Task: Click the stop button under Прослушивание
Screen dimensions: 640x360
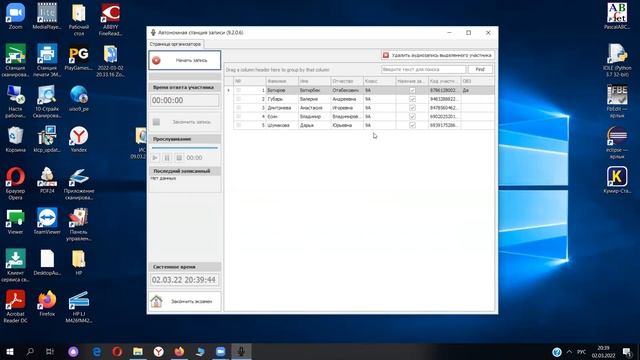Action: 179,158
